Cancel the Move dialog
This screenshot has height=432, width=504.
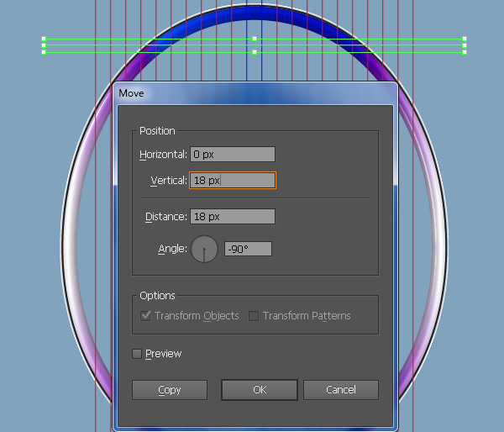tap(341, 390)
